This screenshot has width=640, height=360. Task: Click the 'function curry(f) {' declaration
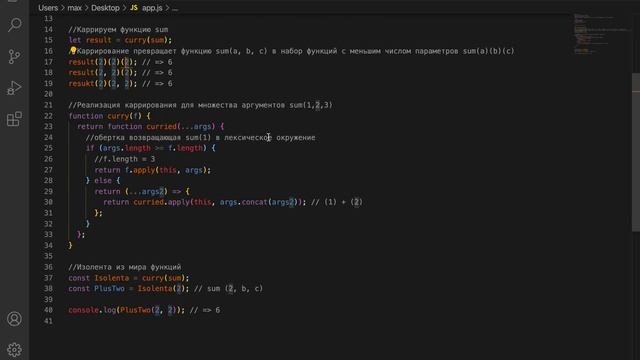click(x=110, y=116)
